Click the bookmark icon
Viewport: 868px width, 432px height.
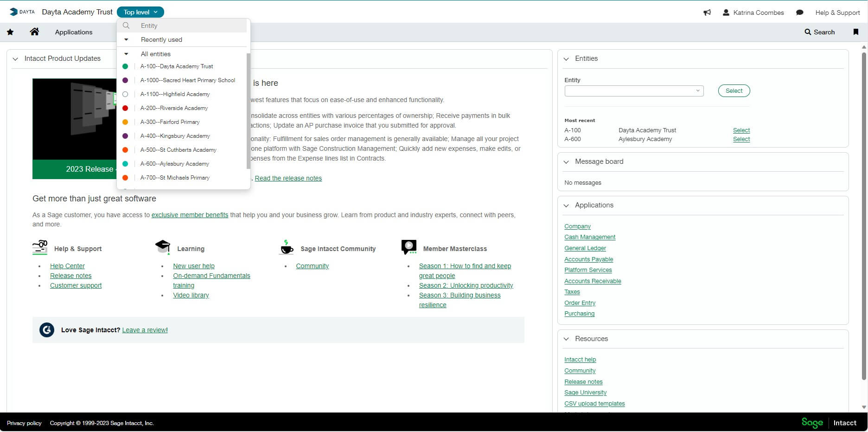coord(856,32)
